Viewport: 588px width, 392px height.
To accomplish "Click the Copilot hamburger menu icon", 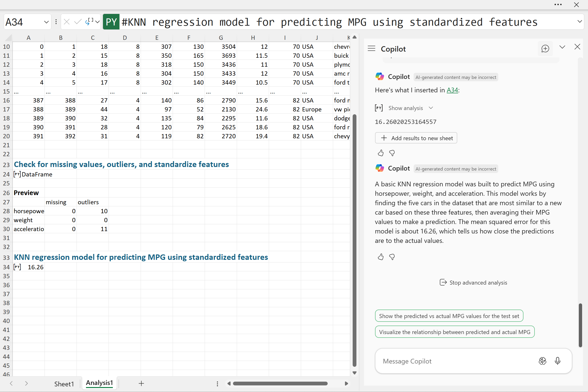I will [371, 49].
